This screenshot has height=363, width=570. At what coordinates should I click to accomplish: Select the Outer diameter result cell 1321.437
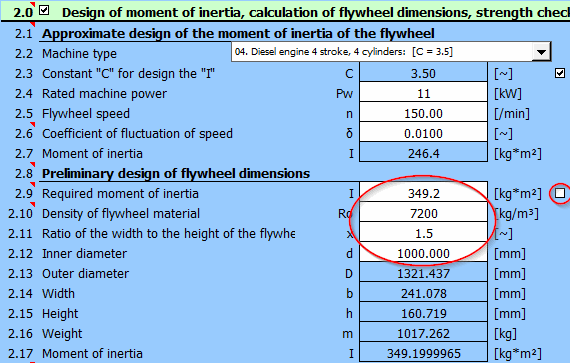(424, 274)
